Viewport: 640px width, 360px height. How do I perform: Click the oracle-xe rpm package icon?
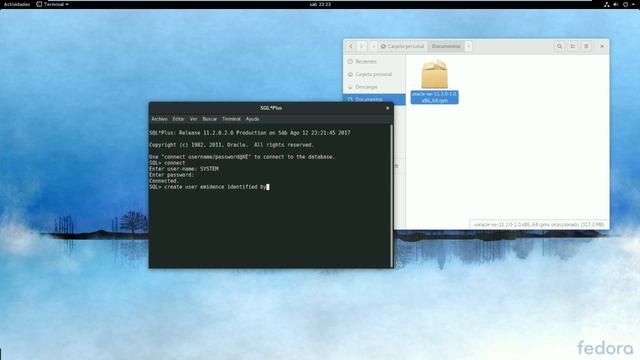(434, 74)
